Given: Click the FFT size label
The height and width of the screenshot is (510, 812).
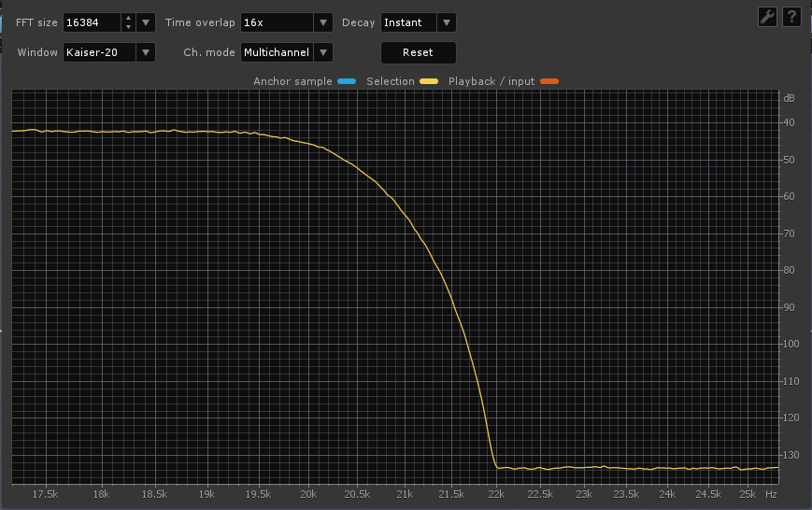Looking at the screenshot, I should [36, 22].
